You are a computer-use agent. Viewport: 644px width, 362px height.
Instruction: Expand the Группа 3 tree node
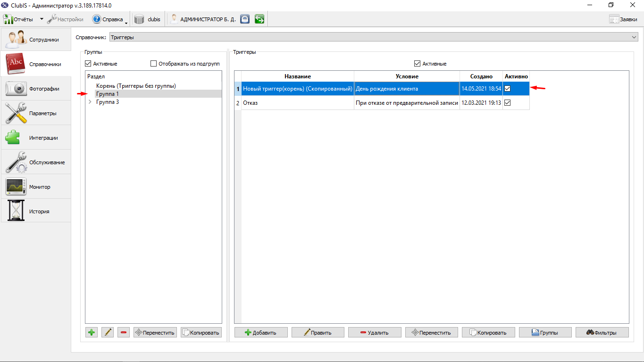click(x=90, y=102)
